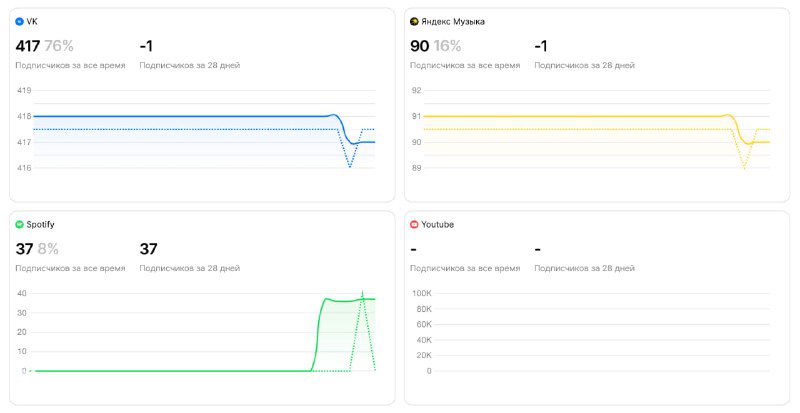Image resolution: width=800 pixels, height=413 pixels.
Task: Click Яндекс Музыка total subscribers count 90
Action: click(x=420, y=45)
